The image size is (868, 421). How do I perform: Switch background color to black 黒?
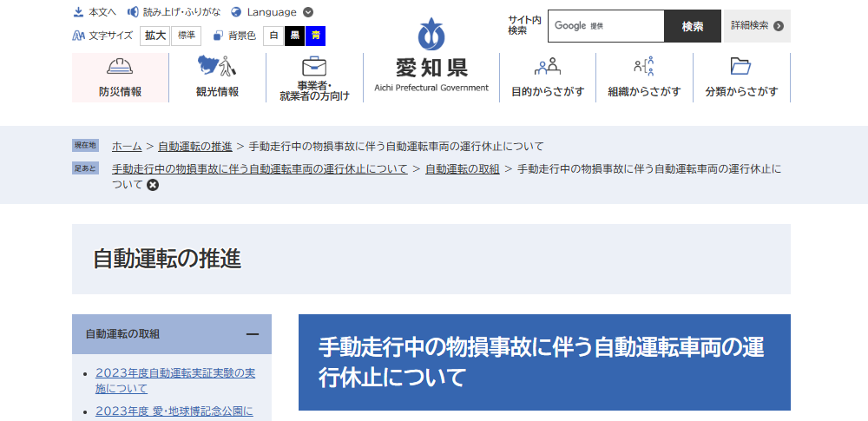[x=295, y=36]
